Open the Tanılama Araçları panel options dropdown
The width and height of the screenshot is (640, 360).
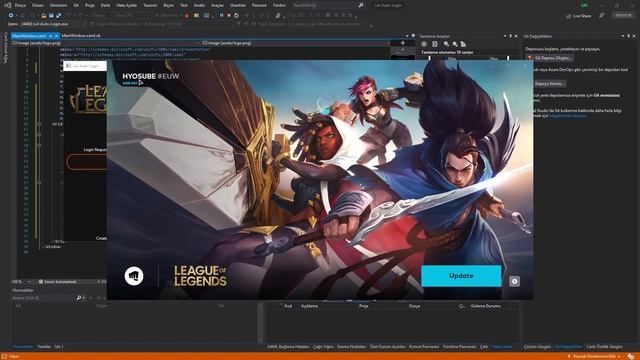505,36
